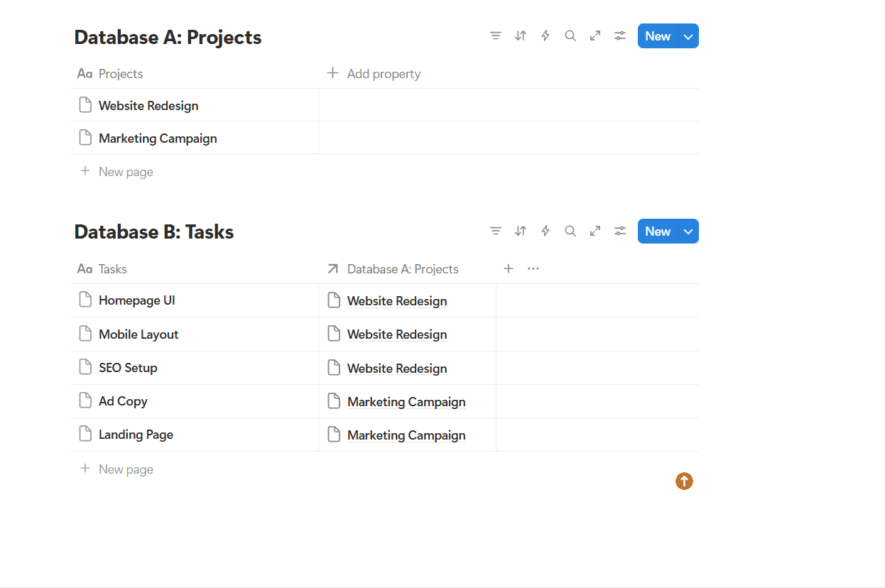Open the Homepage UI task
This screenshot has height=588, width=885.
point(137,300)
